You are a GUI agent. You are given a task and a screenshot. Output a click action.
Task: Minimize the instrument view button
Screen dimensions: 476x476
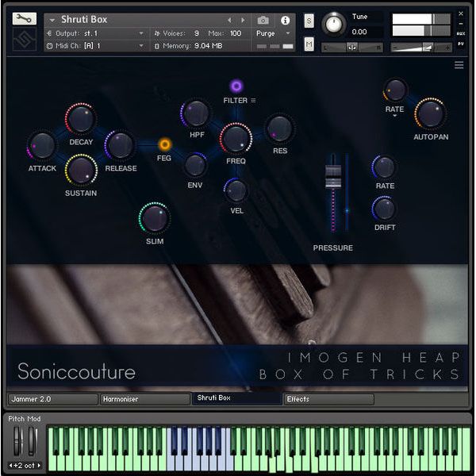click(x=460, y=24)
